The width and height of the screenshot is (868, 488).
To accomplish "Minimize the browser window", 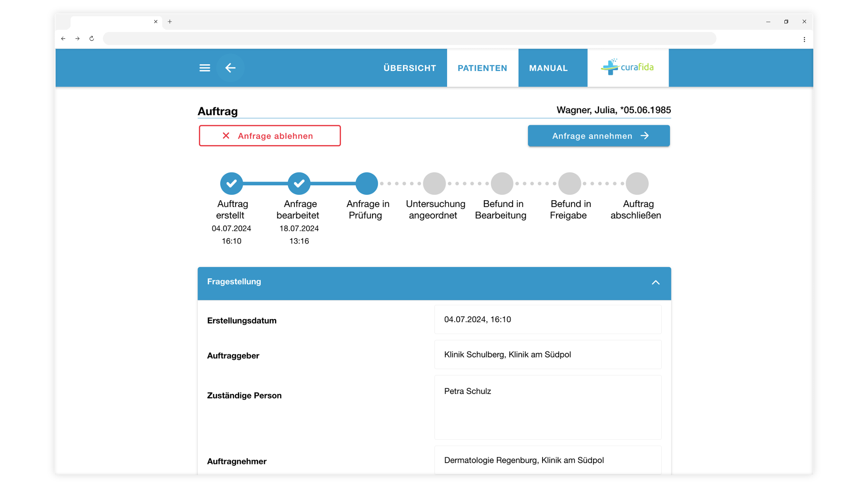I will [x=768, y=22].
